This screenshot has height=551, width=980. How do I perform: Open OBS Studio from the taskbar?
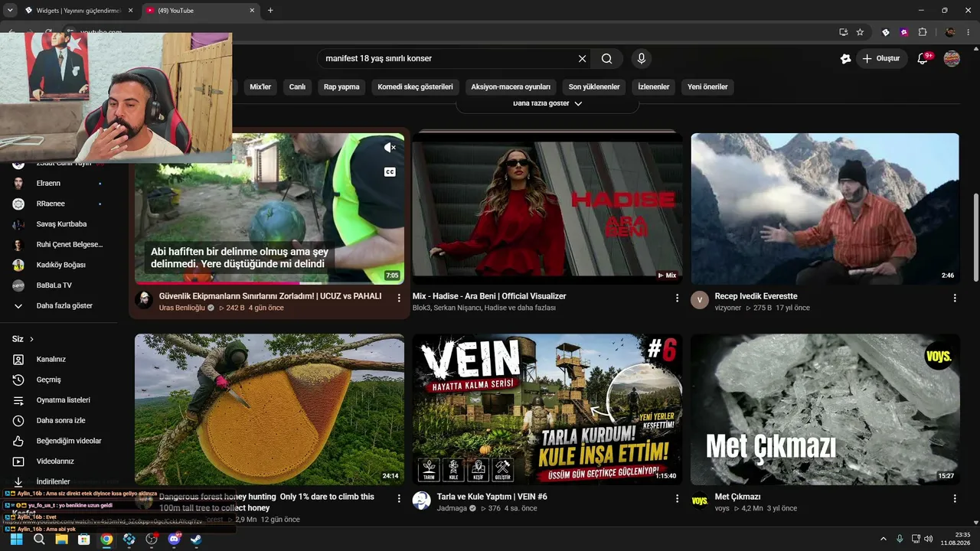(152, 540)
